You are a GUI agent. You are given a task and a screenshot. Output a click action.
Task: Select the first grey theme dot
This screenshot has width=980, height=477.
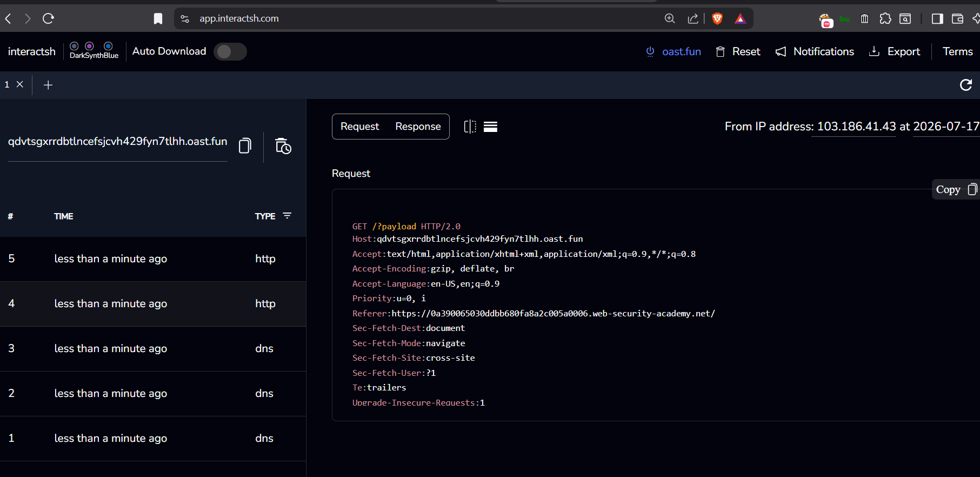[x=75, y=46]
